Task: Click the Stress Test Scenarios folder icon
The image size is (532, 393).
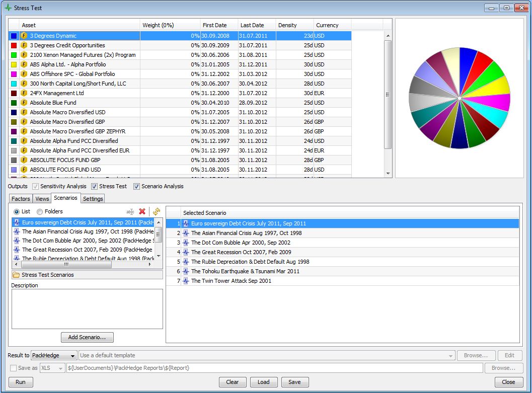Action: coord(16,275)
